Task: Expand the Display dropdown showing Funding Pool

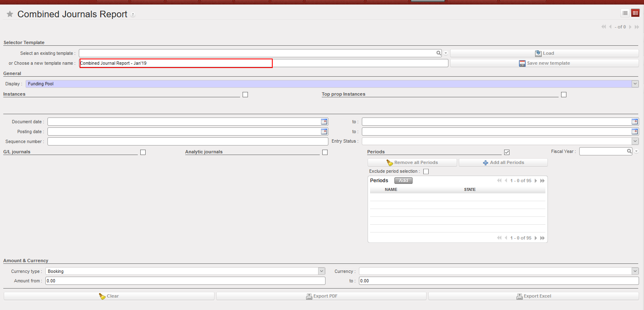Action: 635,84
